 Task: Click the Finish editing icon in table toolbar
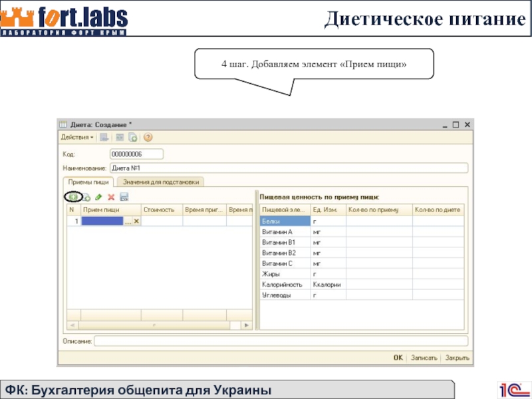(124, 198)
